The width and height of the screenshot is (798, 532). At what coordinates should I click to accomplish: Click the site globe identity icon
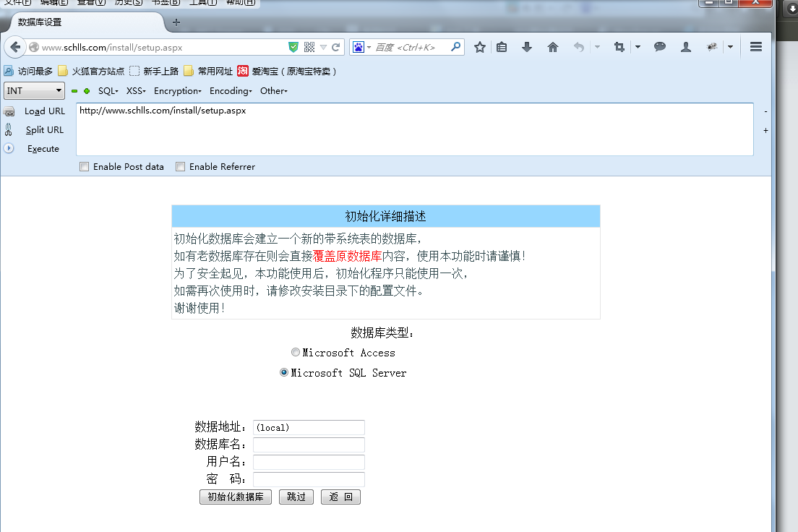tap(34, 48)
